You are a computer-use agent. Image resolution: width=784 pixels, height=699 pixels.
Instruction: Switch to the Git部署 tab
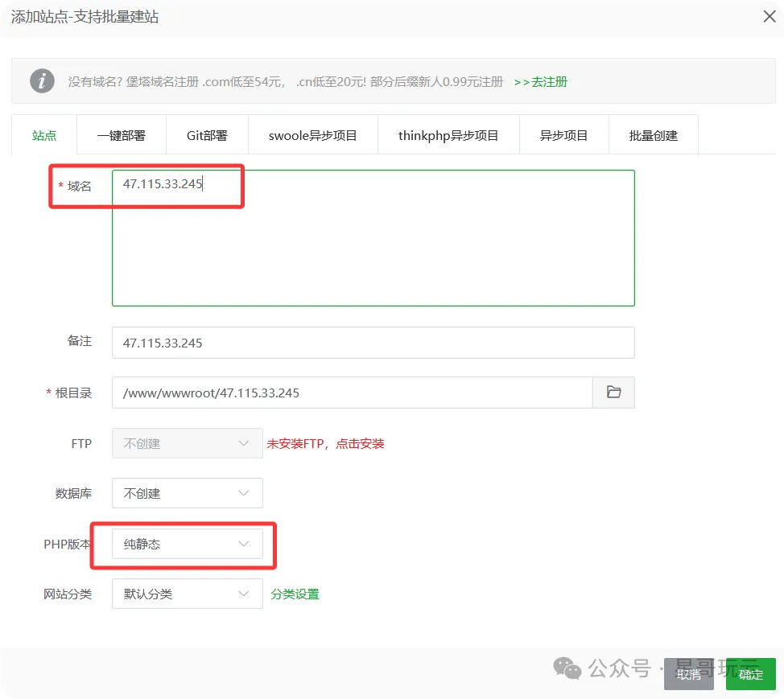click(206, 134)
